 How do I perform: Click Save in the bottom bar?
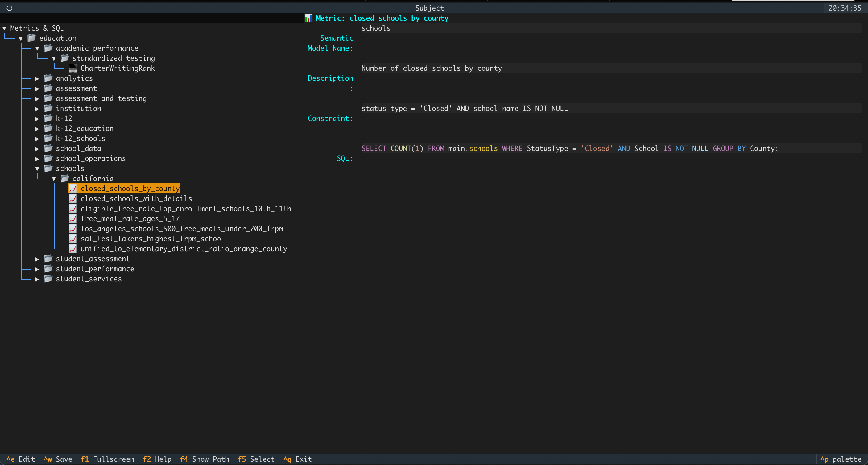pyautogui.click(x=58, y=459)
